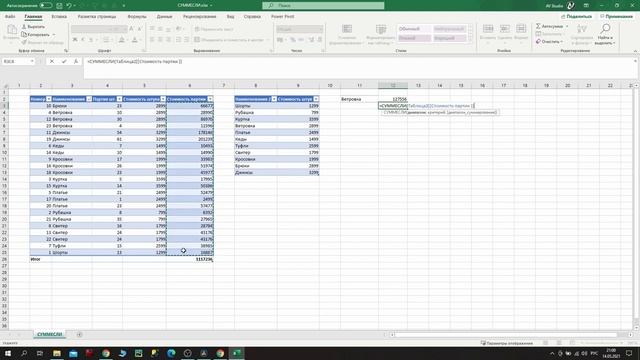Open the Данные tab
Image resolution: width=640 pixels, height=360 pixels.
click(x=164, y=16)
